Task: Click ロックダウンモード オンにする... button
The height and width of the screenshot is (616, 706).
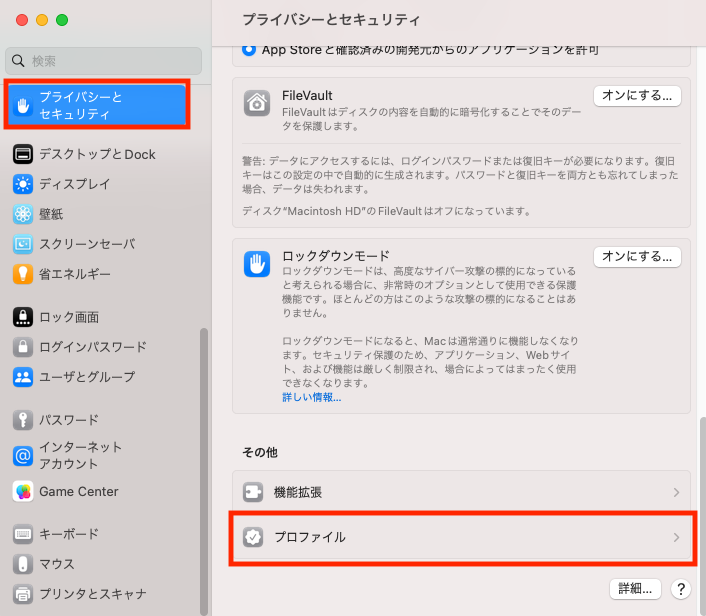Action: pyautogui.click(x=637, y=257)
